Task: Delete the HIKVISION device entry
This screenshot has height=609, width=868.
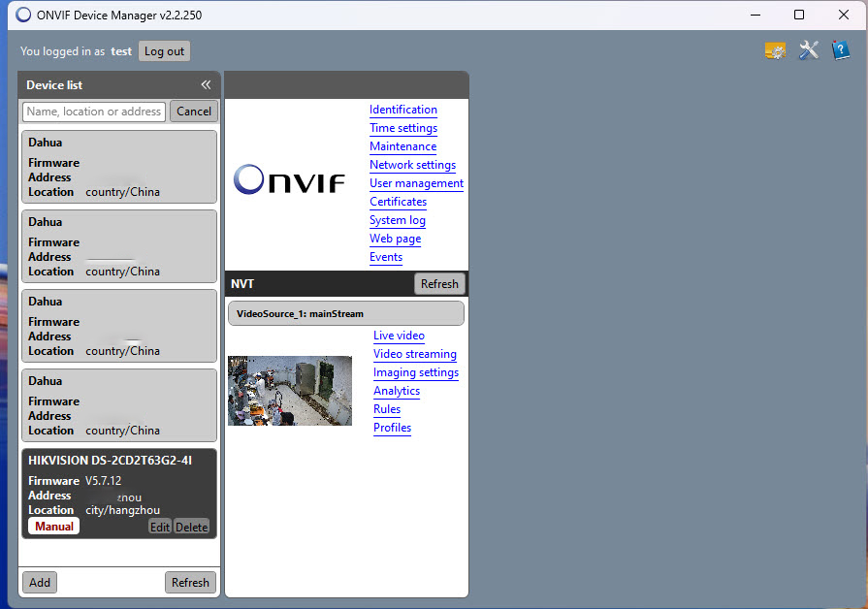Action: 191,527
